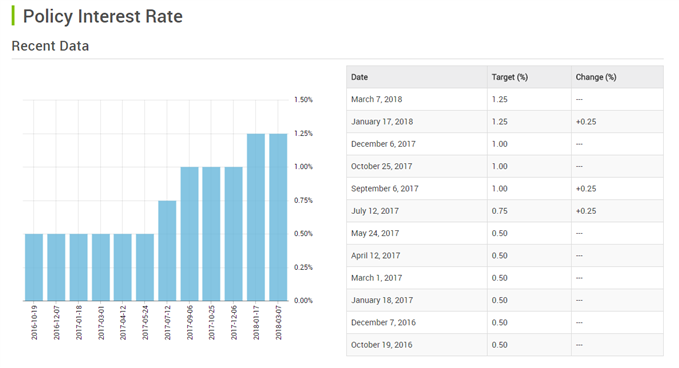Select the March 7, 2018 table row

point(505,100)
